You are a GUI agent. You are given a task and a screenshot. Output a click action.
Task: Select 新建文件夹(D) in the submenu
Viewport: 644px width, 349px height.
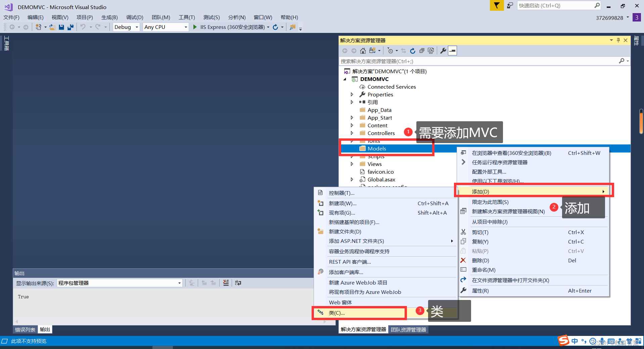(x=385, y=231)
